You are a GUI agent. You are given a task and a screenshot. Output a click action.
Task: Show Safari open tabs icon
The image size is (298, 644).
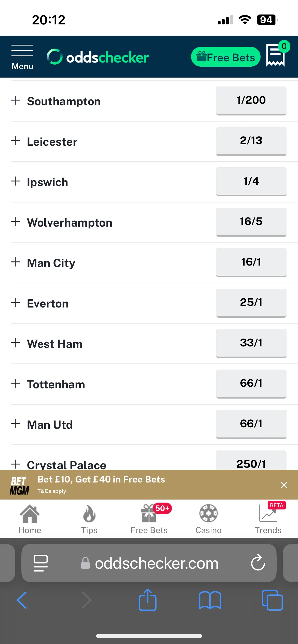pyautogui.click(x=272, y=600)
